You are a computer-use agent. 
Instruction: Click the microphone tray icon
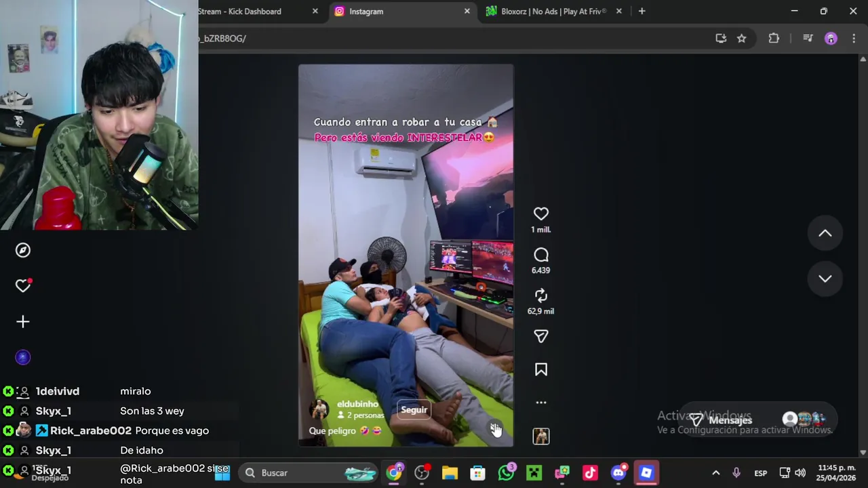tap(736, 473)
